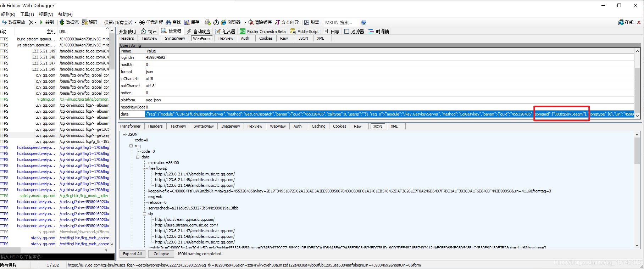Open the Inspectors (检查器) tab

(171, 31)
